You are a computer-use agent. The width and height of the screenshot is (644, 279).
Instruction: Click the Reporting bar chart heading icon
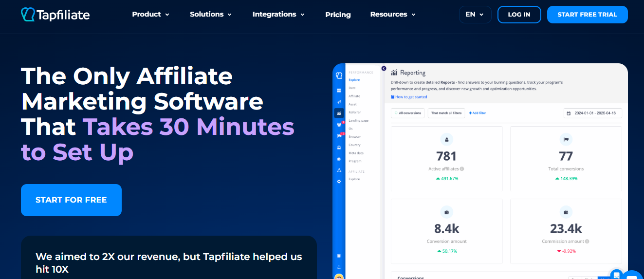[x=394, y=73]
